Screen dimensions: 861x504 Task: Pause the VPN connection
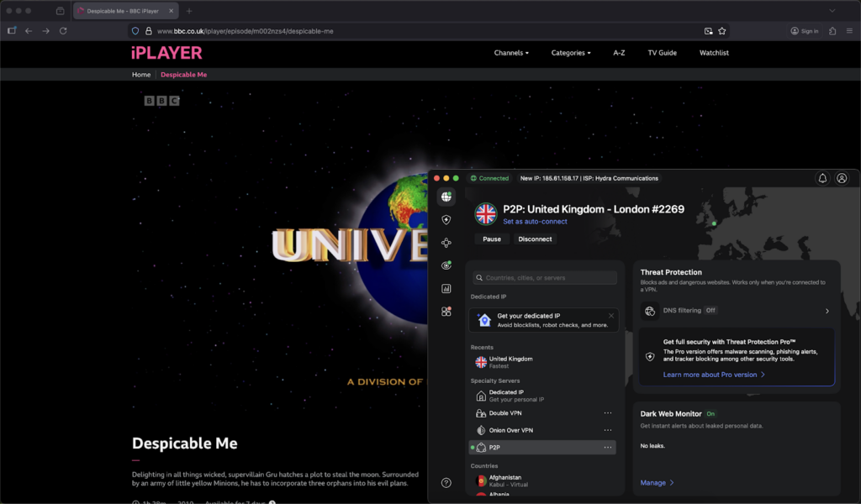click(491, 239)
